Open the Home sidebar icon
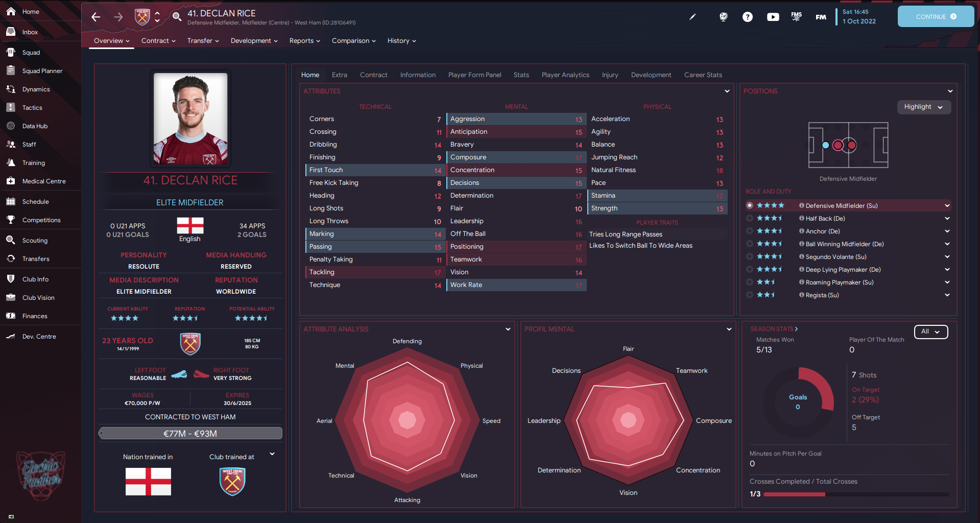This screenshot has width=980, height=523. point(11,11)
